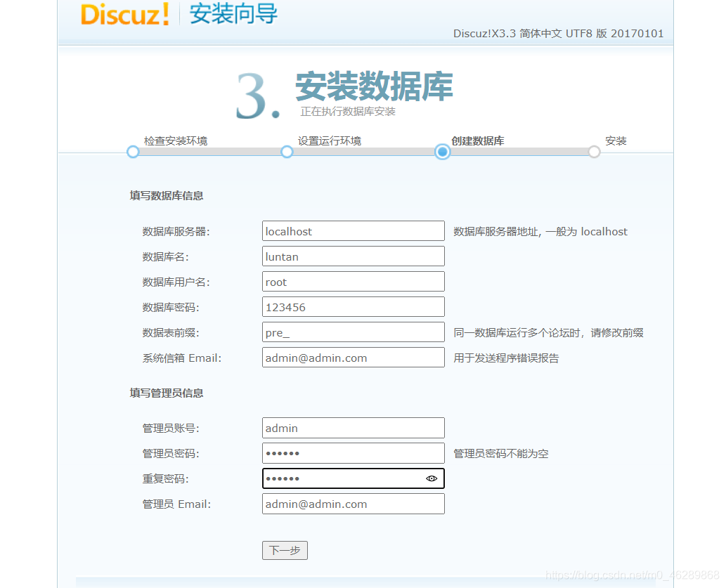The image size is (726, 588).
Task: Click the 系统信箱 Email: label
Action: pyautogui.click(x=182, y=358)
